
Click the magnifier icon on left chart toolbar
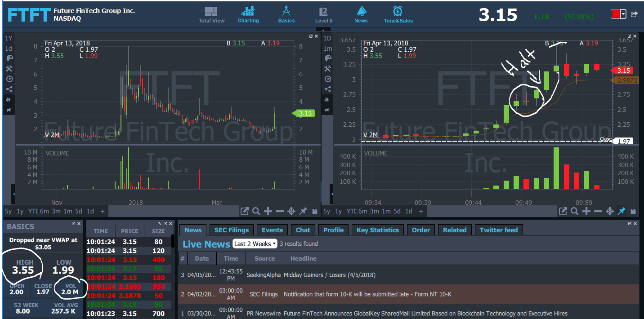(256, 211)
